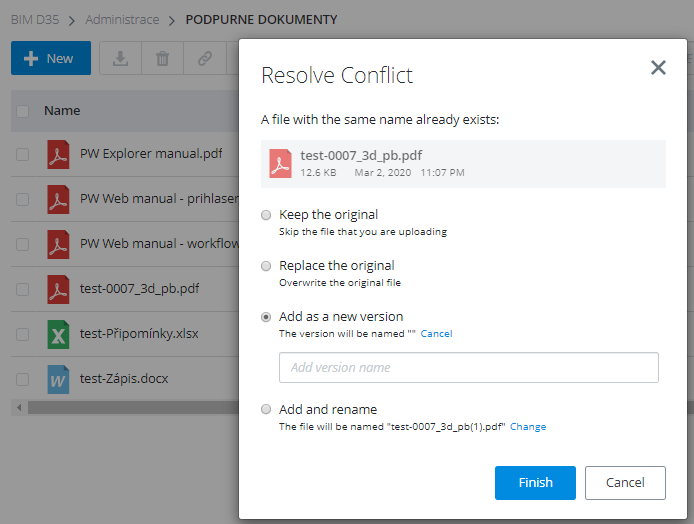Click Word icon of test-Zápis.docx
The image size is (694, 524).
point(58,379)
